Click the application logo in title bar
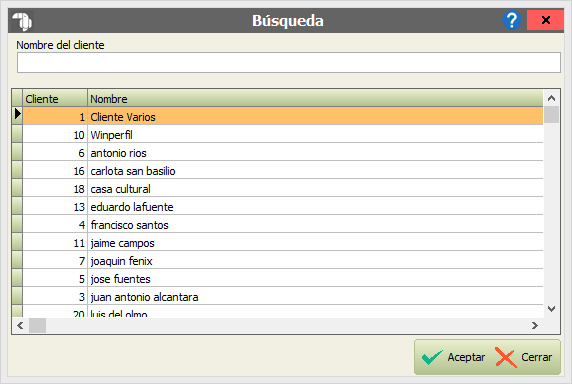Viewport: 572px width, 384px height. coord(22,21)
